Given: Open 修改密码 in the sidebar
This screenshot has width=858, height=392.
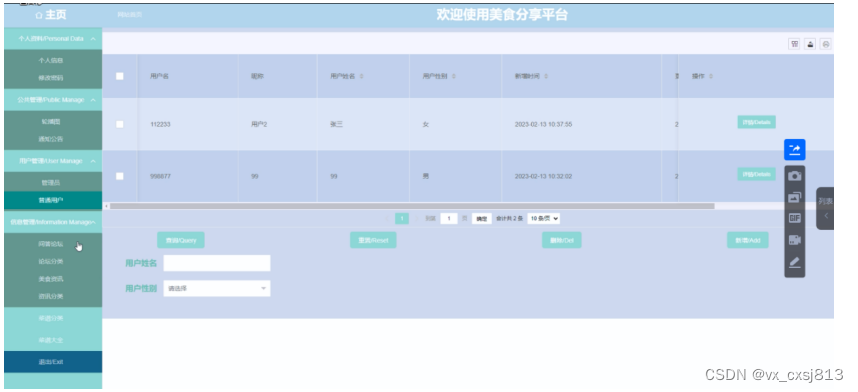Looking at the screenshot, I should pos(50,78).
